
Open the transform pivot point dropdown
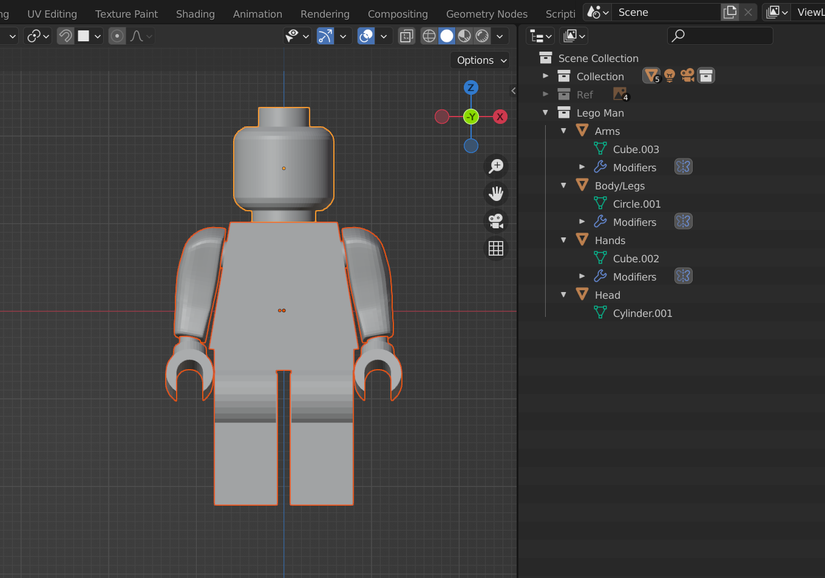click(38, 36)
